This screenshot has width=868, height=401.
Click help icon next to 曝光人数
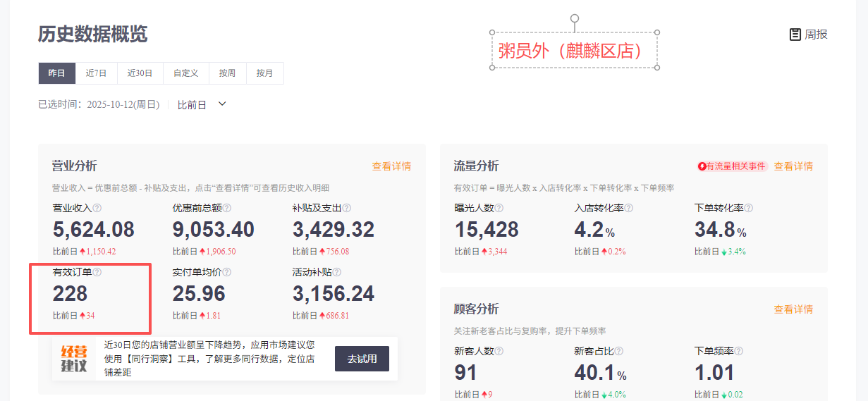[499, 209]
